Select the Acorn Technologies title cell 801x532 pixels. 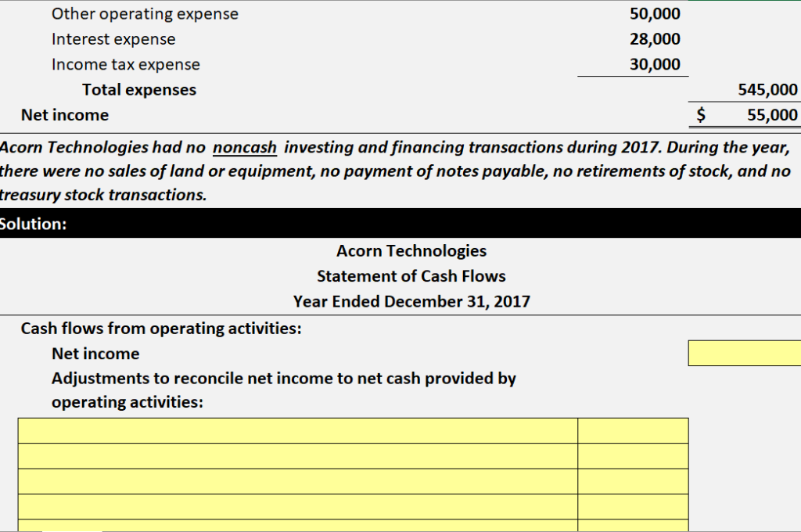[411, 250]
